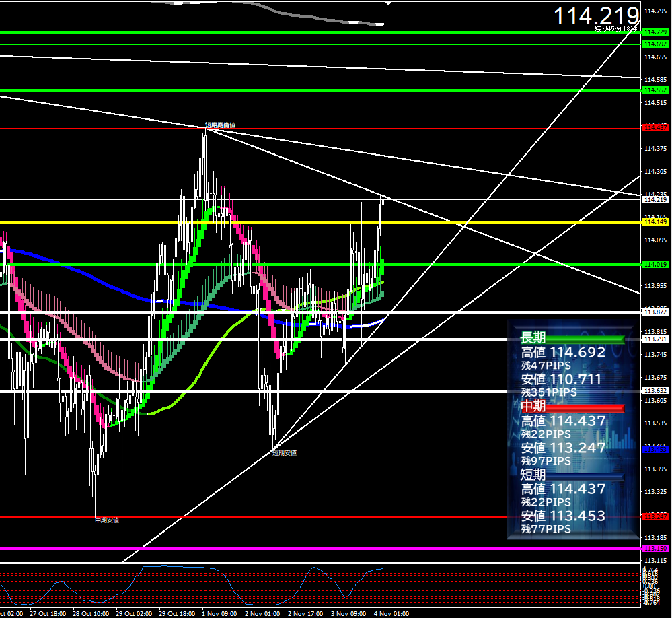The width and height of the screenshot is (672, 618).
Task: Click 残22PIPS under the 中期 high value
Action: coord(546,434)
